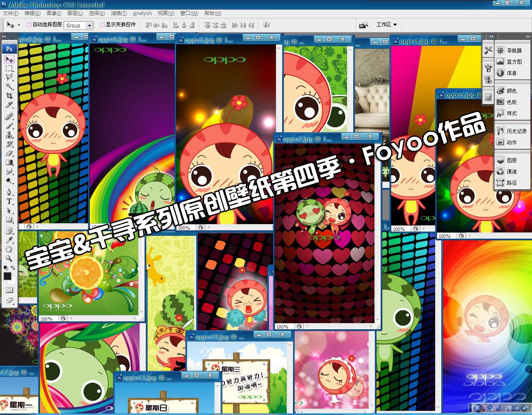532x415 pixels.
Task: Select the Horizontal Type tool
Action: click(9, 201)
